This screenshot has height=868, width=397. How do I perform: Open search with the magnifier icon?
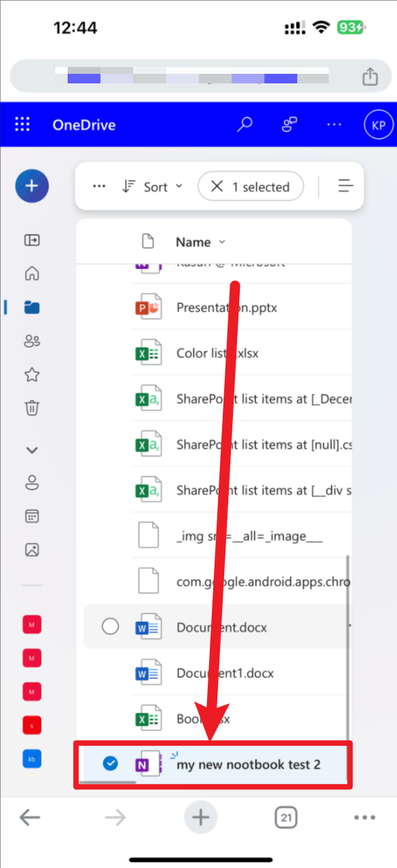(x=245, y=124)
